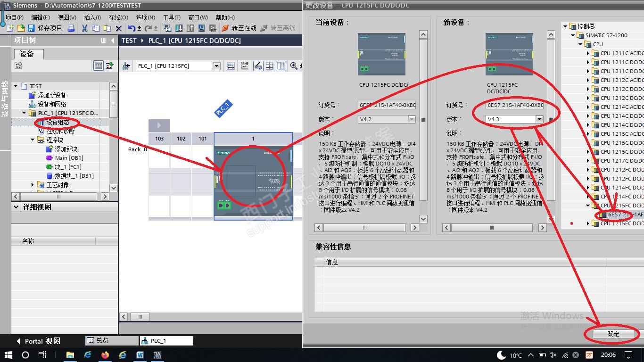644x362 pixels.
Task: Open the 版本 V4.3 dropdown for new device
Action: coord(539,119)
